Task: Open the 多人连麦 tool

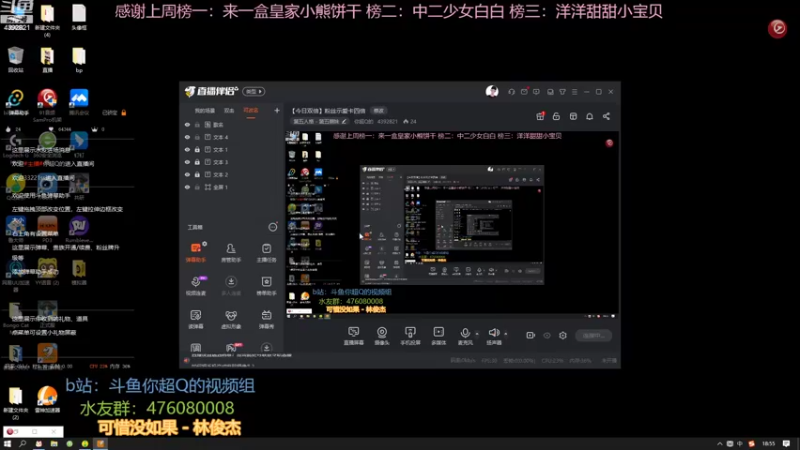Action: (x=231, y=286)
